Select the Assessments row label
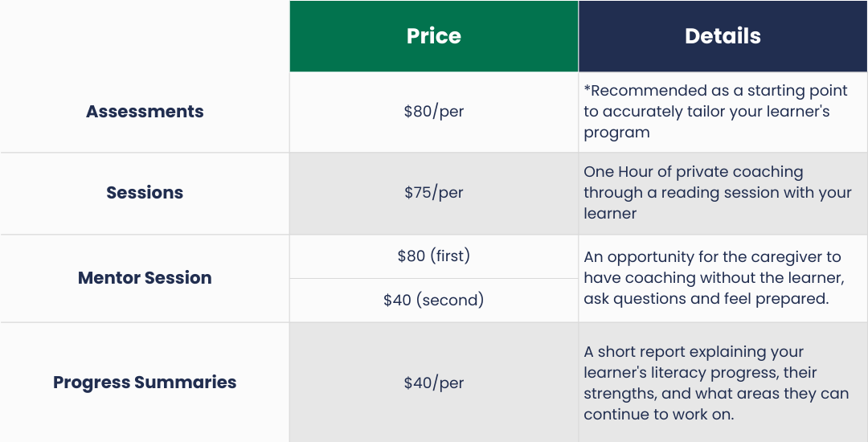The image size is (868, 442). click(145, 112)
